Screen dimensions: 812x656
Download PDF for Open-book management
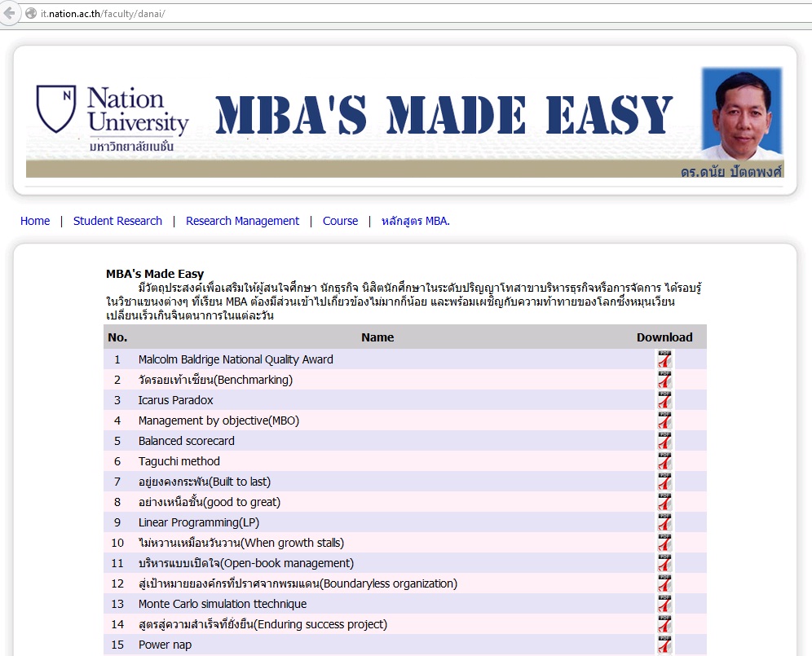(664, 563)
